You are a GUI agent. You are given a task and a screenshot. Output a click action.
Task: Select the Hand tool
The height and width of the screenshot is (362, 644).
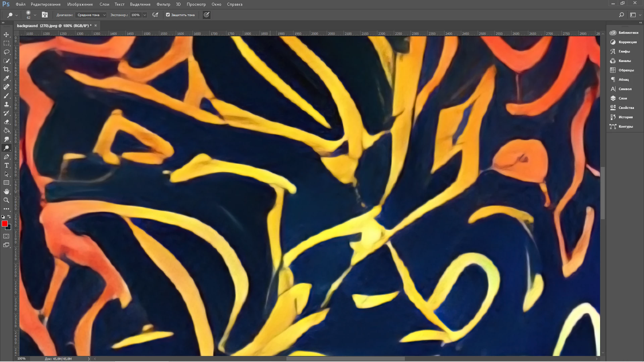(x=6, y=191)
